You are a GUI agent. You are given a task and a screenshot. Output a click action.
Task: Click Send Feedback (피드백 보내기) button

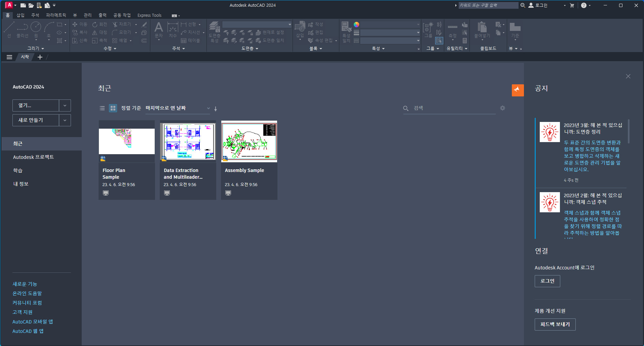(555, 324)
